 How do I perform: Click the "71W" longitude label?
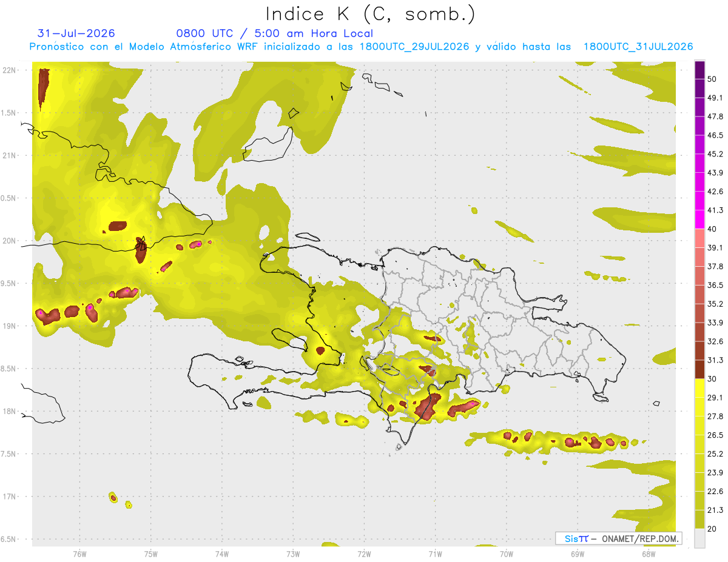click(x=435, y=554)
